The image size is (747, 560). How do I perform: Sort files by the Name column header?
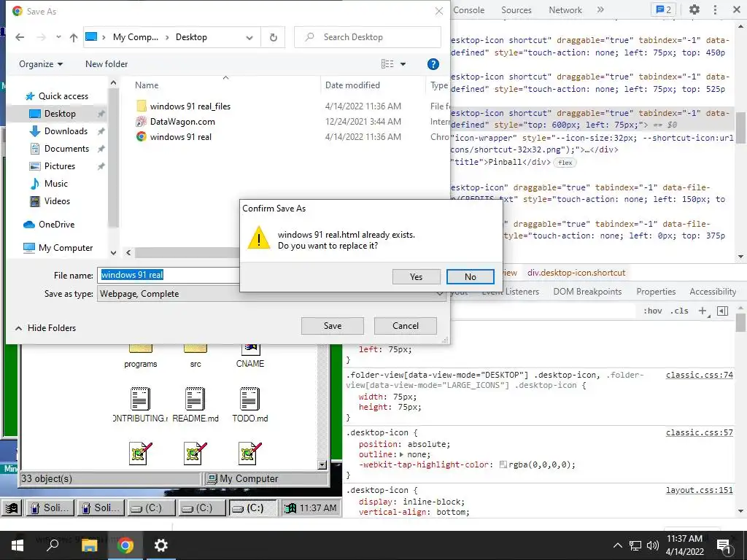[147, 85]
